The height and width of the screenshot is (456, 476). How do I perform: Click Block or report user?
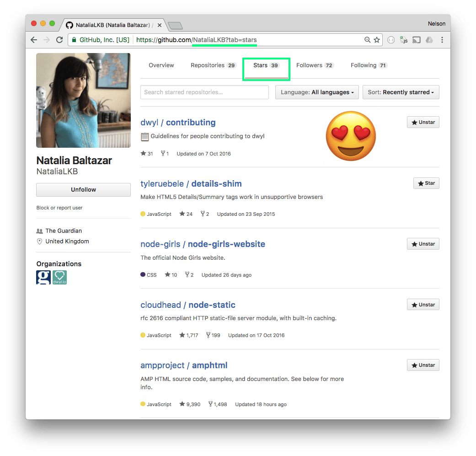[59, 208]
